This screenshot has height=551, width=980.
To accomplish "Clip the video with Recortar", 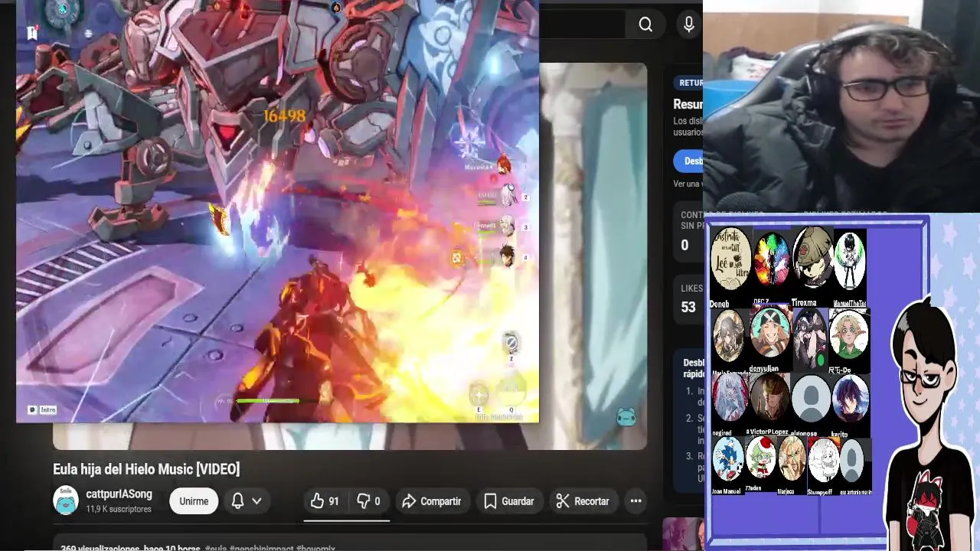I will coord(583,501).
